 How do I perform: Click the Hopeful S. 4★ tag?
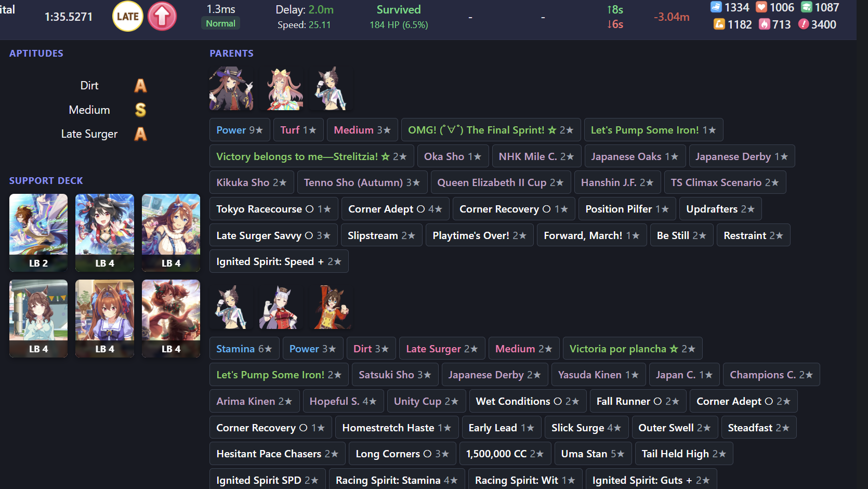344,401
